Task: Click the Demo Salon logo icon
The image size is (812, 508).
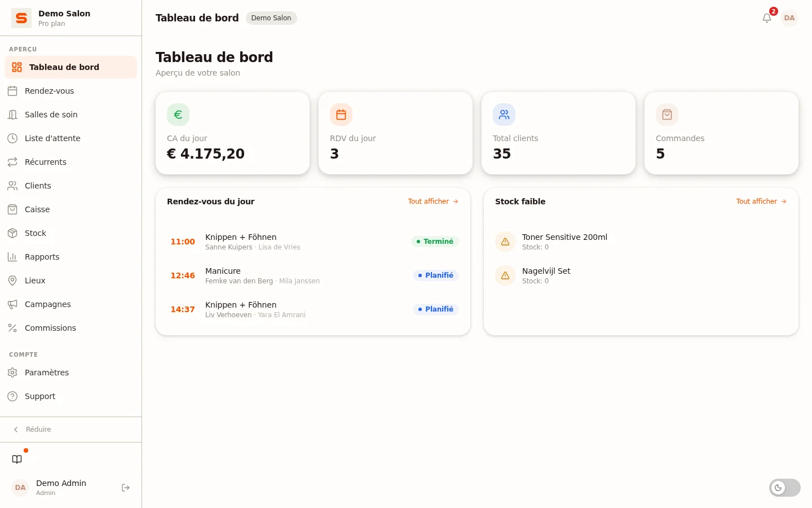Action: pyautogui.click(x=21, y=18)
